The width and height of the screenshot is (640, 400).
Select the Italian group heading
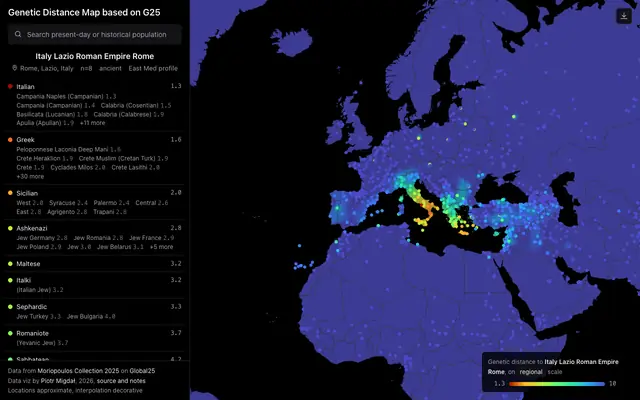click(25, 87)
